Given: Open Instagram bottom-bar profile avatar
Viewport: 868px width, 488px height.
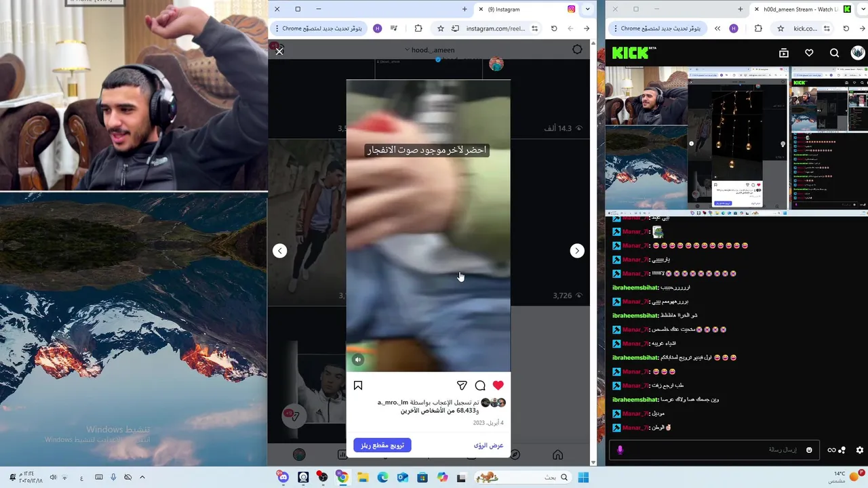Looking at the screenshot, I should click(x=299, y=455).
